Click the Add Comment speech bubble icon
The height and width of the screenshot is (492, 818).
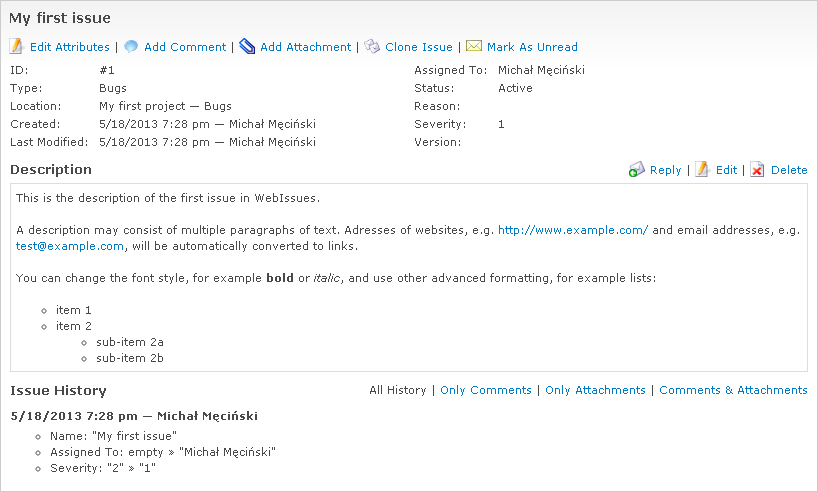(131, 46)
